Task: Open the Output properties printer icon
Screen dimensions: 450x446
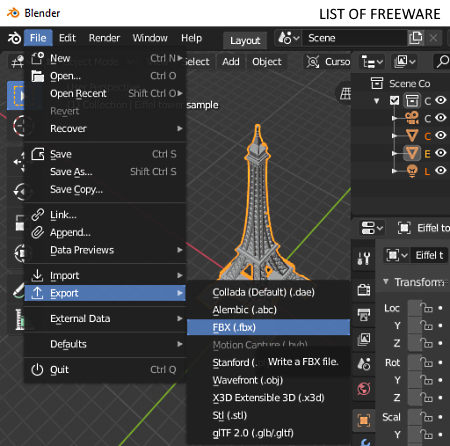Action: pos(364,314)
